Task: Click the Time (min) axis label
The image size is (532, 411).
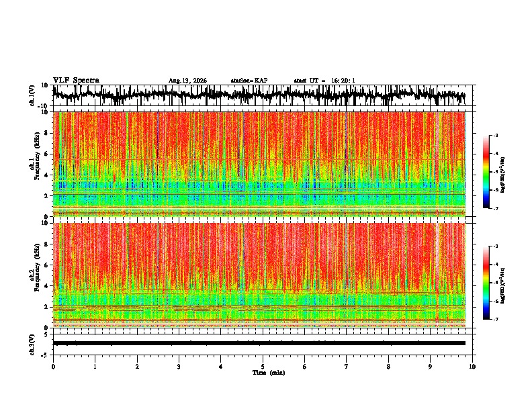Action: click(269, 373)
